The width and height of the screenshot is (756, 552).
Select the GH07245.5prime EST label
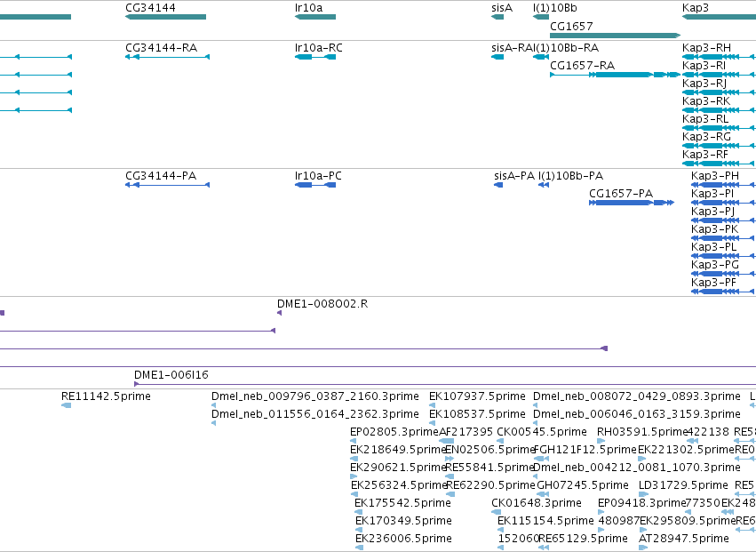(x=583, y=485)
